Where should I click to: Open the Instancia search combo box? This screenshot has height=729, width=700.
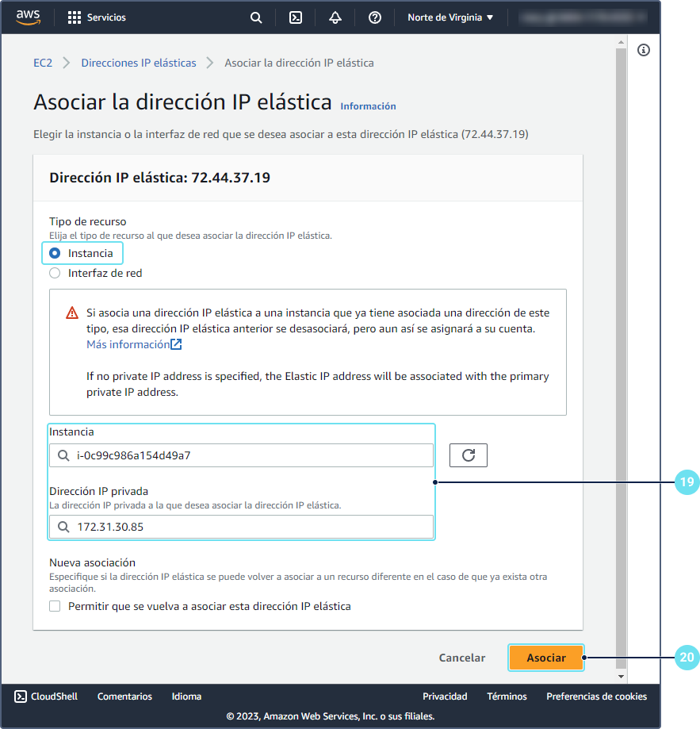coord(241,455)
